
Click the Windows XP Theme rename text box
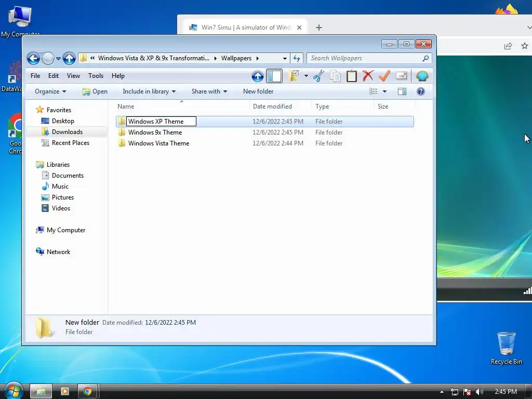point(161,122)
